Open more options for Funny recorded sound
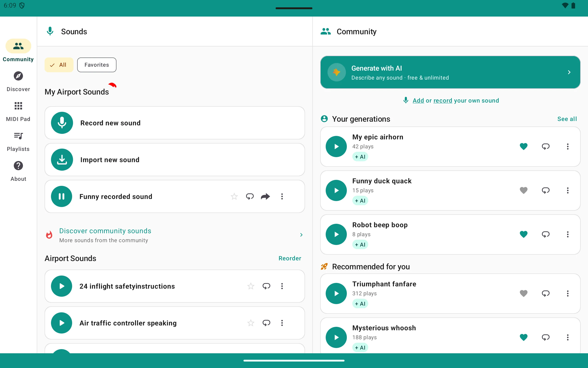588x368 pixels. (x=282, y=196)
